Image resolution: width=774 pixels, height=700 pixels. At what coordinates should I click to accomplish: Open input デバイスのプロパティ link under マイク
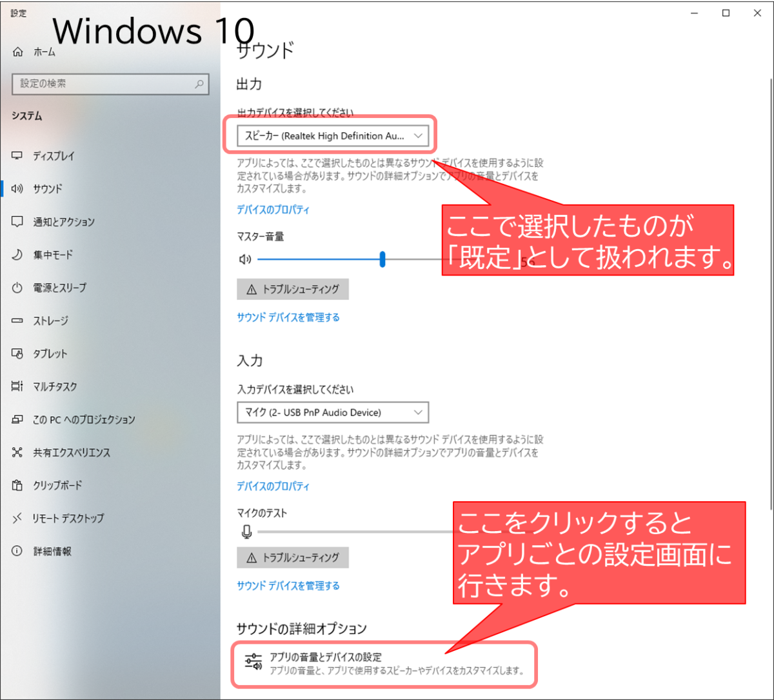pos(273,486)
